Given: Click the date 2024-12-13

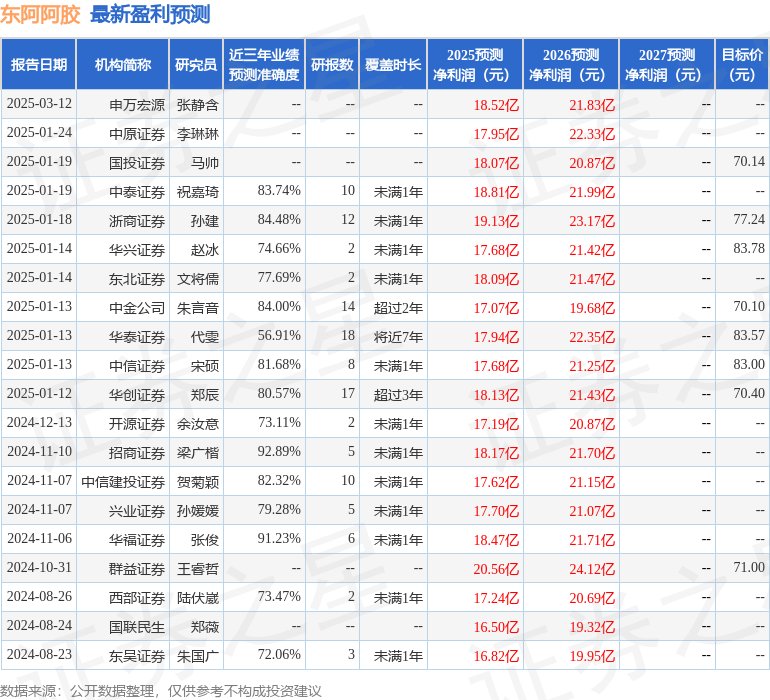Looking at the screenshot, I should [x=39, y=422].
